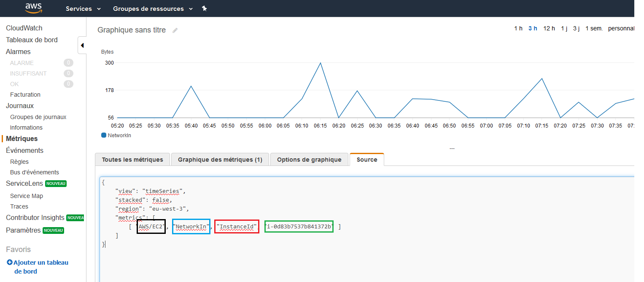This screenshot has width=644, height=282.
Task: Click the 07:15 time label on x-axis
Action: [542, 125]
